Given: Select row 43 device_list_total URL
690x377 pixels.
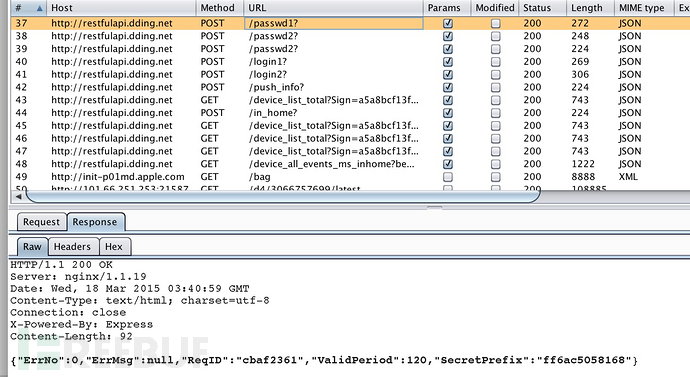Looking at the screenshot, I should click(334, 100).
